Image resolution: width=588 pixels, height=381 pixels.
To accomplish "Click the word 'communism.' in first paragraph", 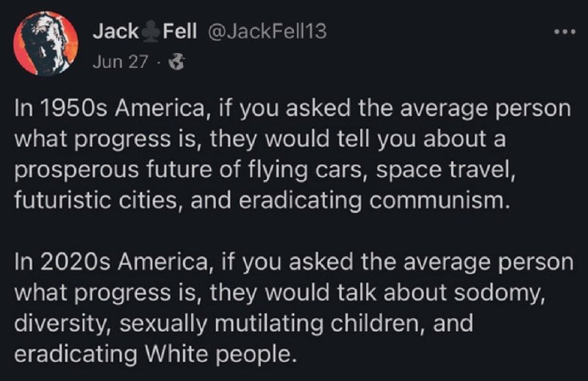I will click(x=440, y=200).
